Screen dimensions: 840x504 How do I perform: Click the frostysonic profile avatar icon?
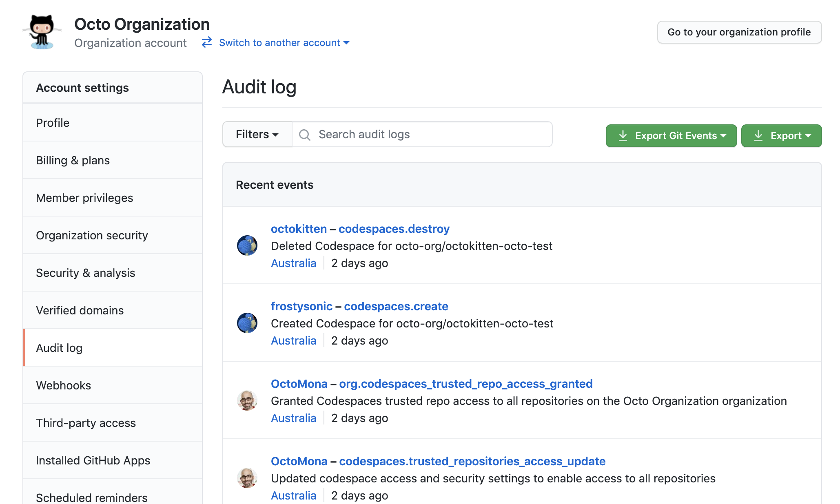click(x=248, y=322)
